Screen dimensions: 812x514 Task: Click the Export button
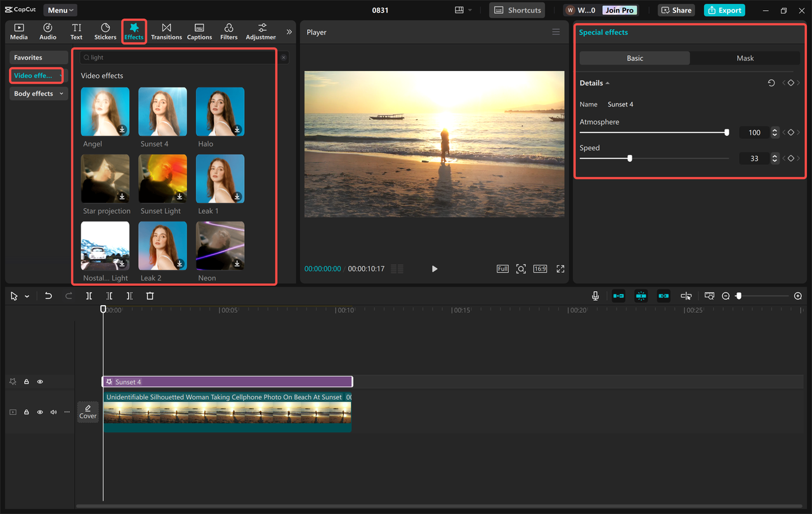(724, 10)
